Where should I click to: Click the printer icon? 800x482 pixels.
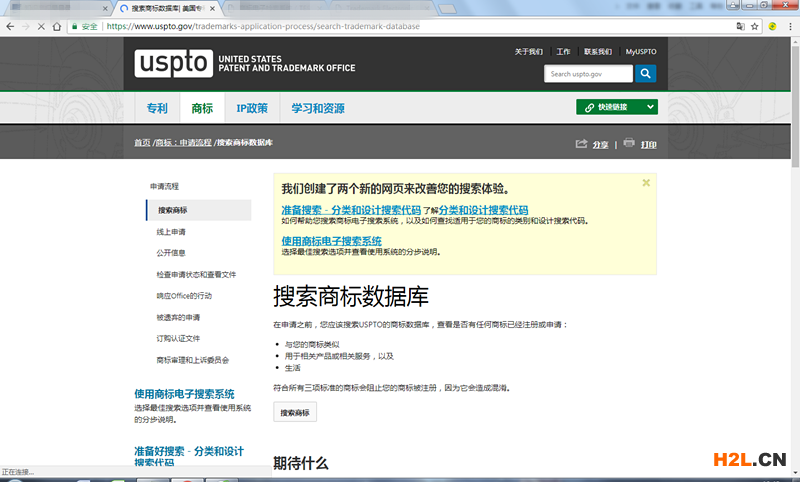[629, 143]
